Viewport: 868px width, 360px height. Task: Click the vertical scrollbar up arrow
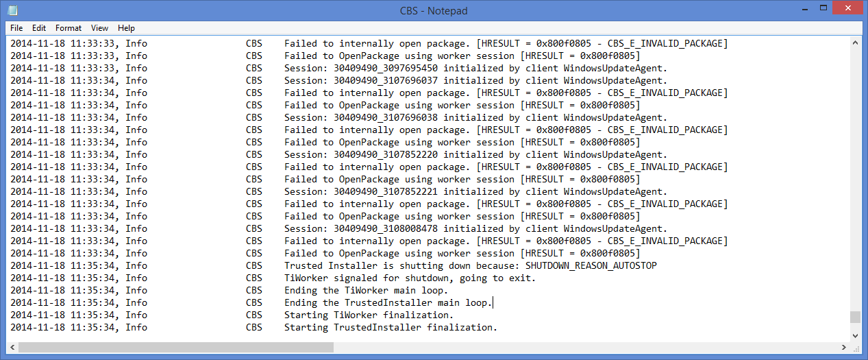pos(855,43)
